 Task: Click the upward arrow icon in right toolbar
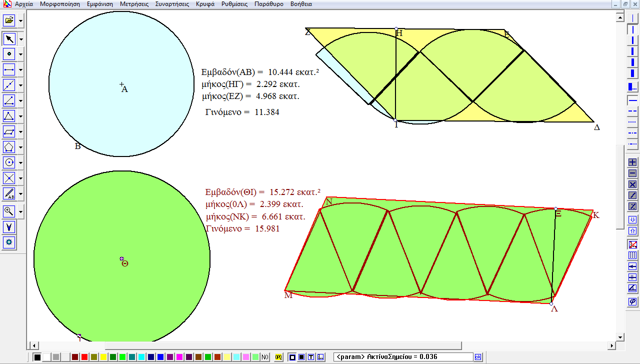click(x=632, y=230)
